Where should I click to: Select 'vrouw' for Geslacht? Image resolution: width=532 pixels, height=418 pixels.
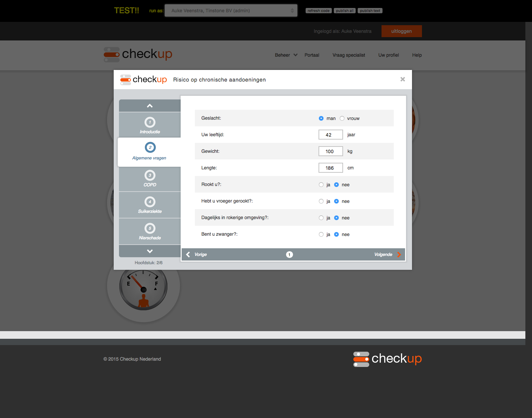click(x=342, y=118)
